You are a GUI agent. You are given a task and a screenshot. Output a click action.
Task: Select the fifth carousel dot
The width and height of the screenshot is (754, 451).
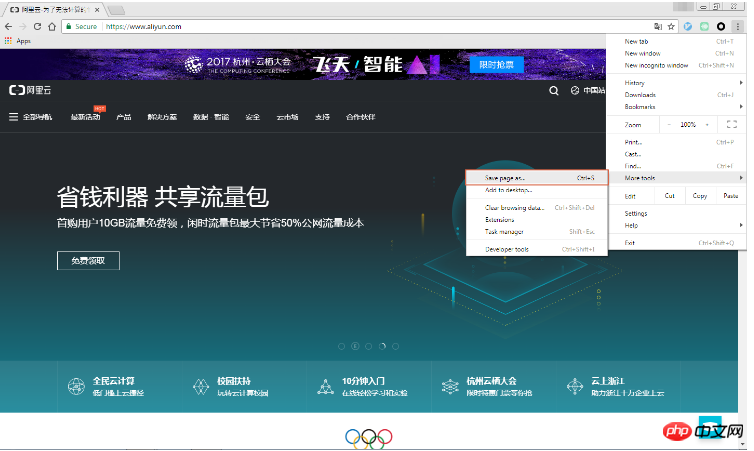[x=395, y=346]
